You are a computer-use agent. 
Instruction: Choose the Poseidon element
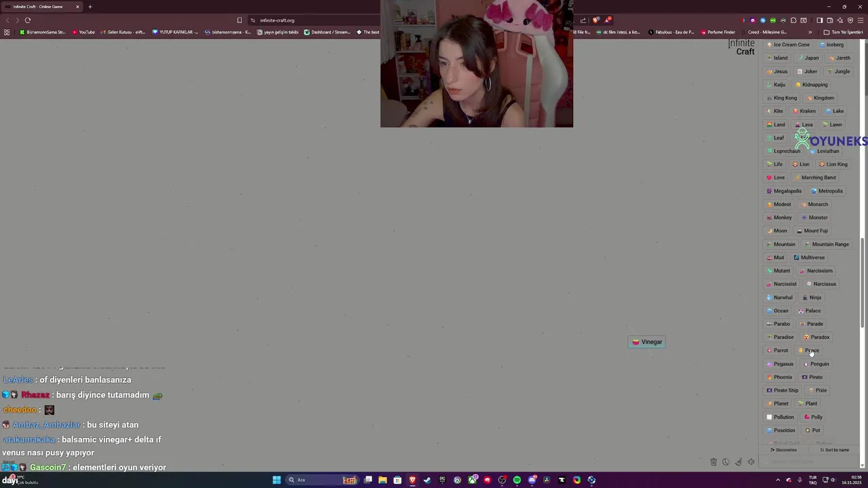pos(781,430)
